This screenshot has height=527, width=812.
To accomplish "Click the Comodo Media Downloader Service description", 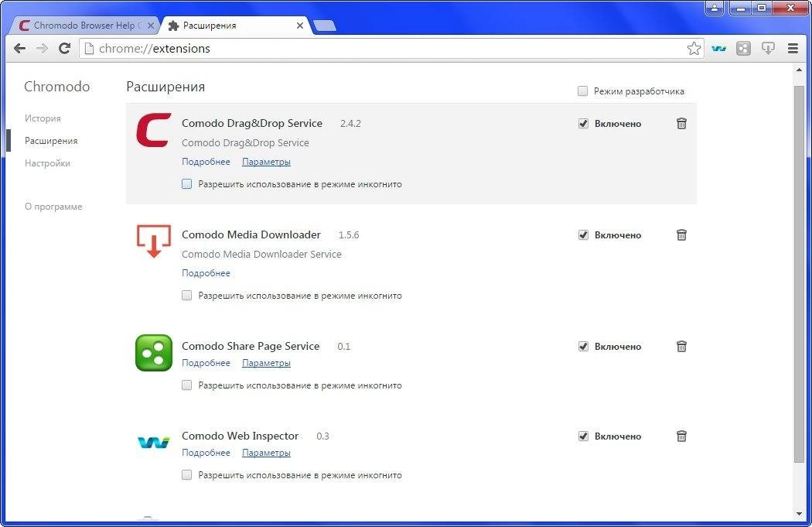I will pos(261,254).
